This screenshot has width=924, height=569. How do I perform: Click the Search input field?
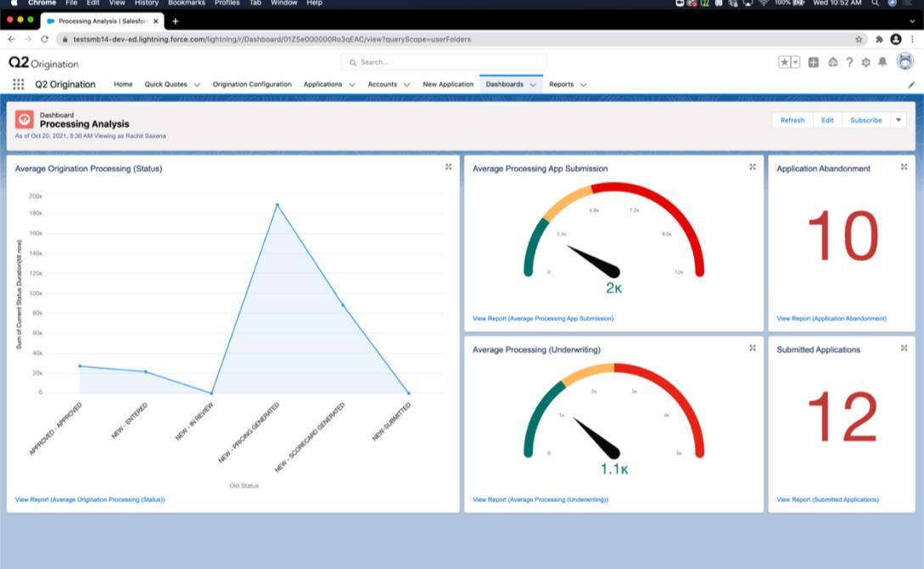click(443, 62)
